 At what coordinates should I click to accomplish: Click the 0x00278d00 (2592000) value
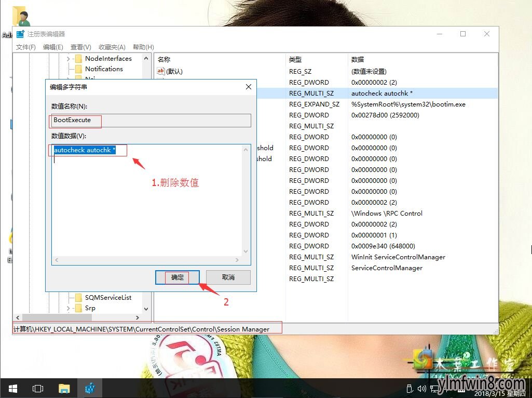point(385,115)
